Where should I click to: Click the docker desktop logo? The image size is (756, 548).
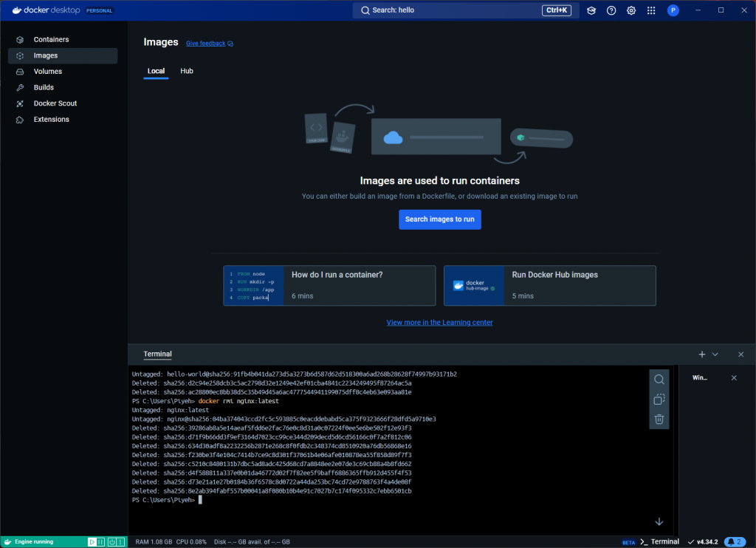(x=47, y=10)
